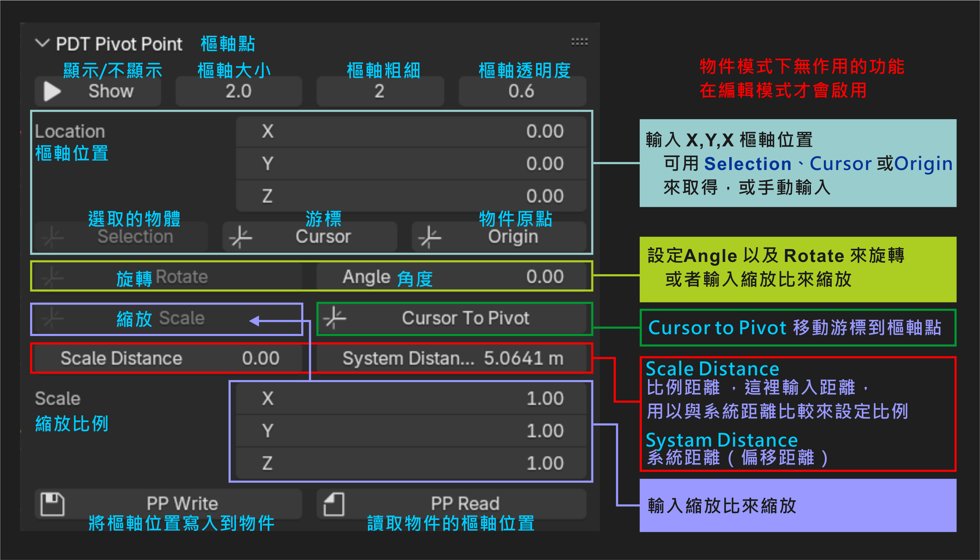
Task: Click the System Distance field showing 5.0641 m
Action: pyautogui.click(x=454, y=358)
